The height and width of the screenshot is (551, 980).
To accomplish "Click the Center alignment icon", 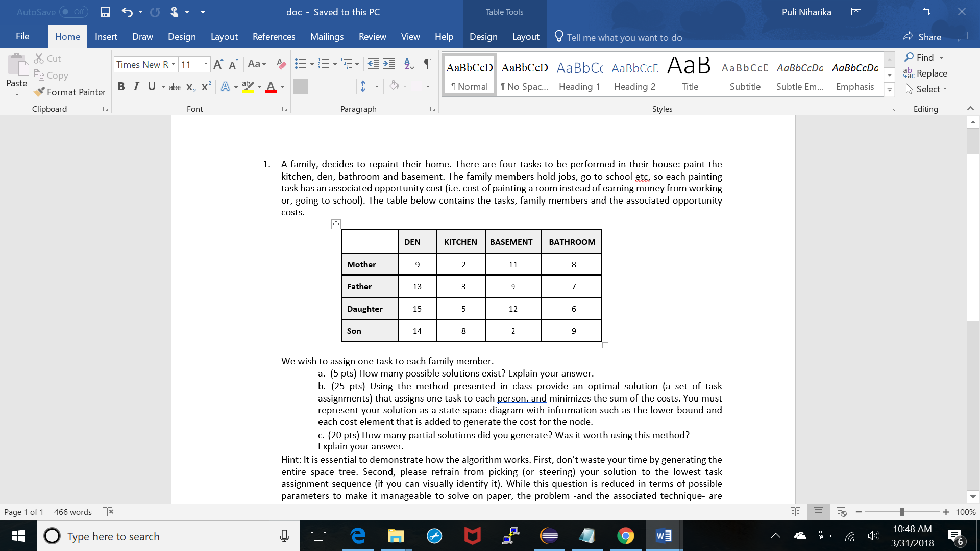I will pyautogui.click(x=316, y=86).
